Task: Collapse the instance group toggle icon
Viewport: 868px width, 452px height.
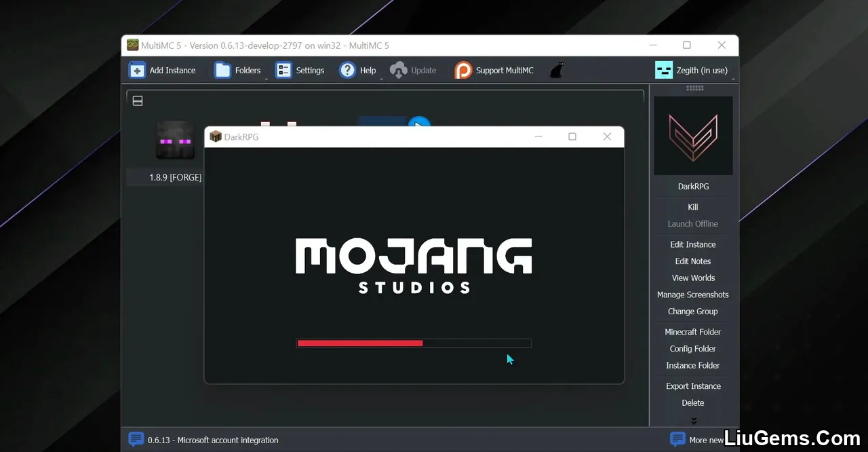Action: pyautogui.click(x=138, y=101)
